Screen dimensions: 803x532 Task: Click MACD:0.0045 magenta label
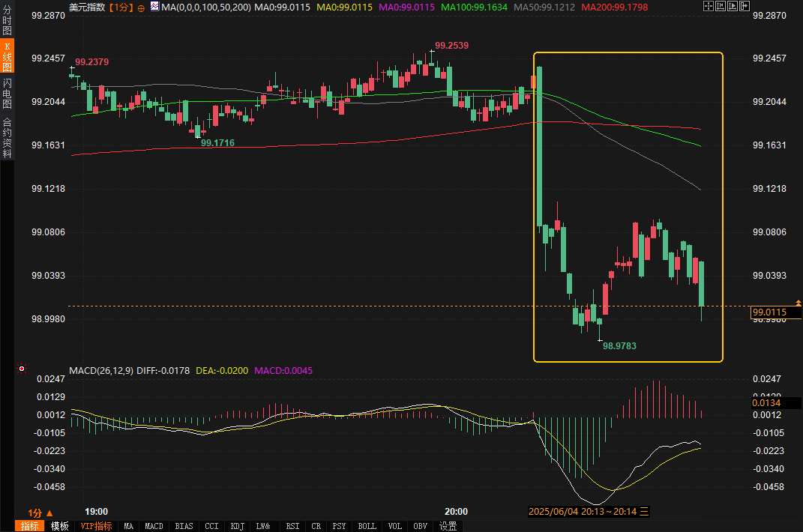coord(283,370)
